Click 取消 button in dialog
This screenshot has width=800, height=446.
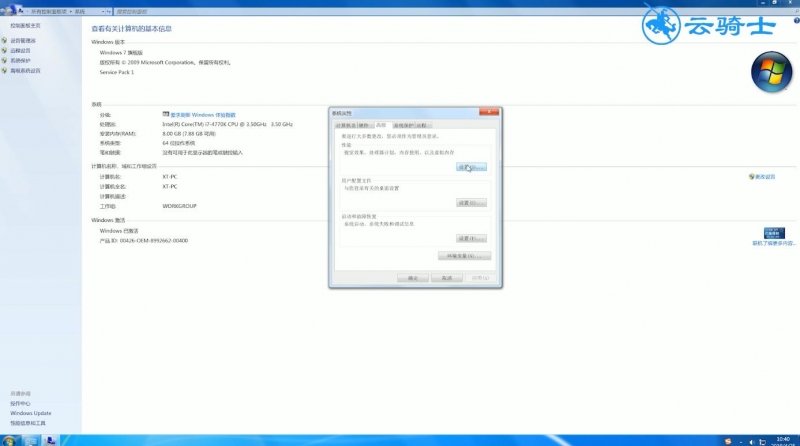coord(447,278)
